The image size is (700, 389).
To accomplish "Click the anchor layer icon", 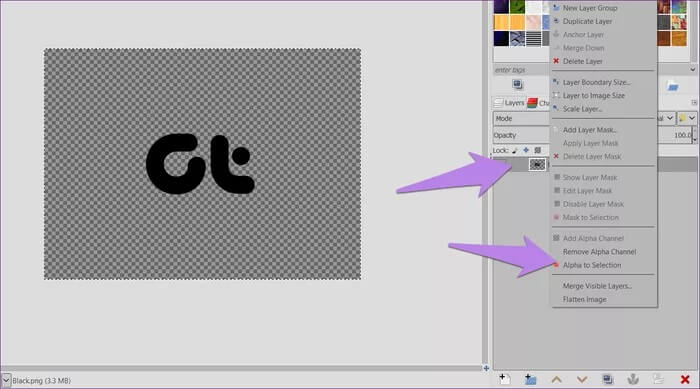I will pyautogui.click(x=633, y=379).
